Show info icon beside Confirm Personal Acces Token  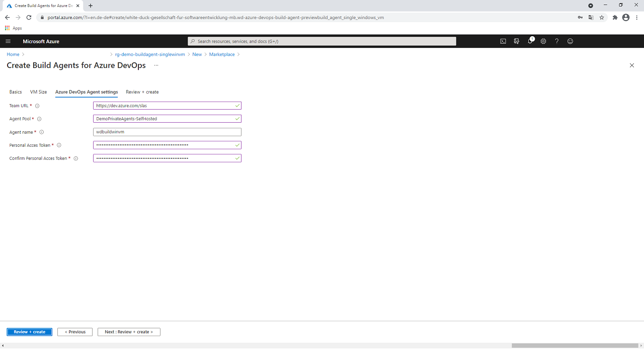76,158
